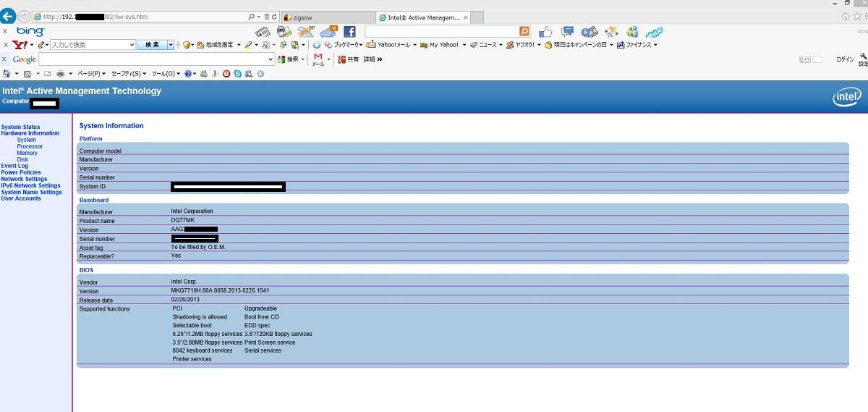Go to Disk hardware page

pyautogui.click(x=22, y=159)
